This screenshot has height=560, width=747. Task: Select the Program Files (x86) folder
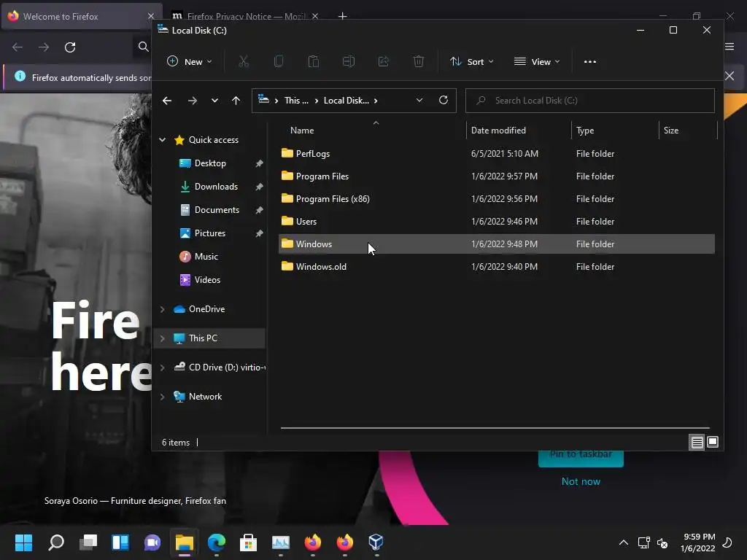496,198
